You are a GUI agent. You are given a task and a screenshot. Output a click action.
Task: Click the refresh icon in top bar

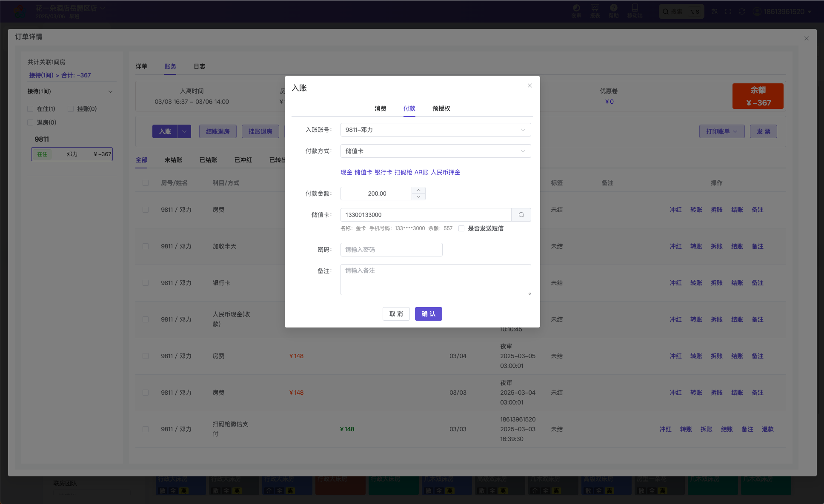[x=742, y=11]
